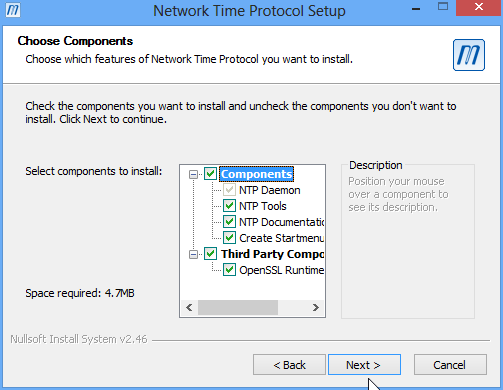Uncheck the Create Startmenu checkbox
This screenshot has width=503, height=390.
tap(229, 238)
